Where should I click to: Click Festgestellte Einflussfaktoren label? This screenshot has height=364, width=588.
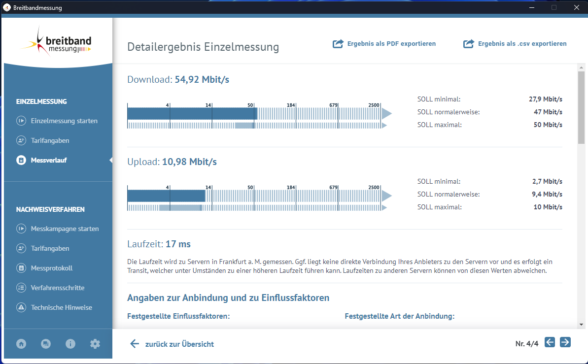point(178,316)
